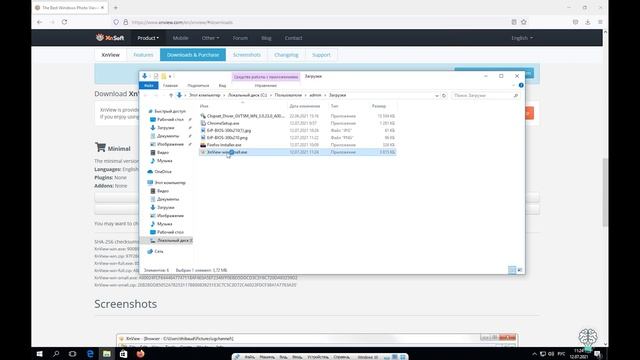Click the Explorer back arrow
Viewport: 640px width, 360px height.
click(x=146, y=95)
